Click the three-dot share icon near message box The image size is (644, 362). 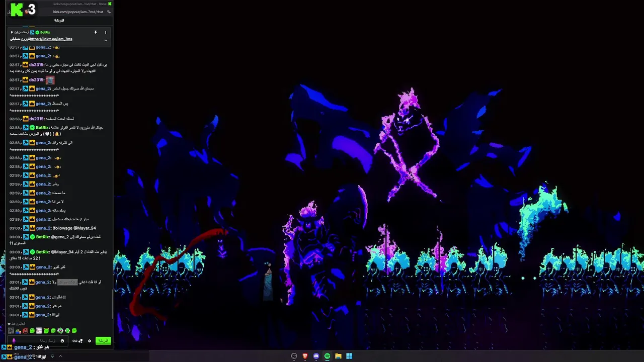(80, 341)
